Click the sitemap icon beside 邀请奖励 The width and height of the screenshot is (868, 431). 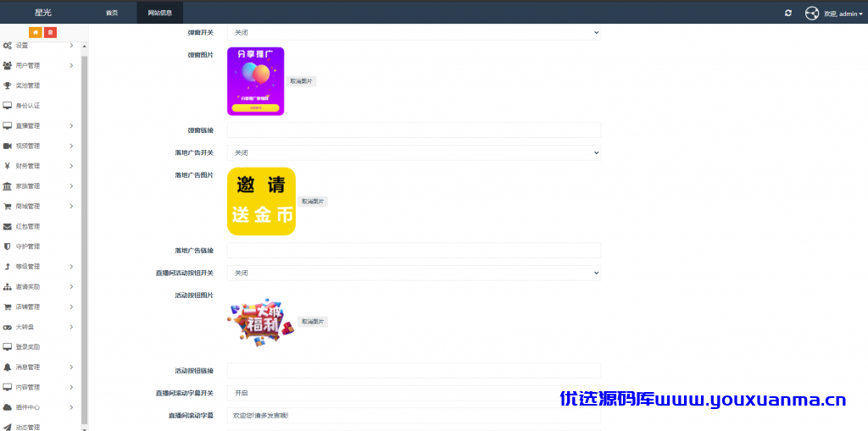pyautogui.click(x=7, y=286)
